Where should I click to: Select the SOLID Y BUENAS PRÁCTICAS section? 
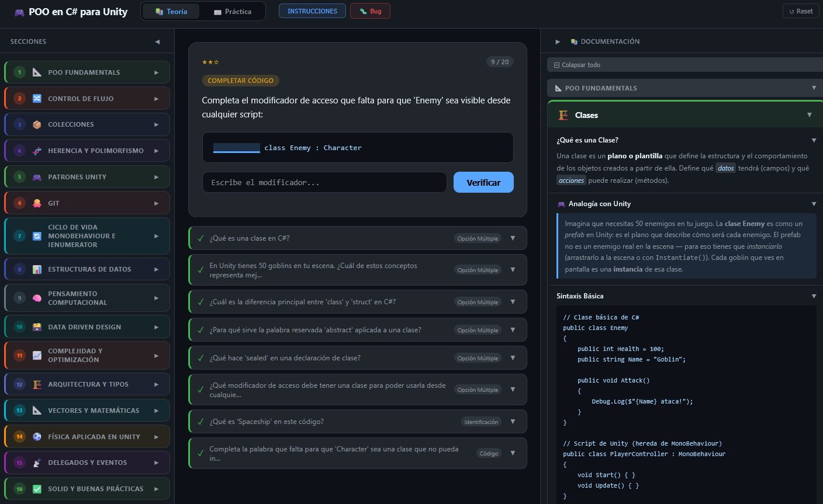[x=87, y=489]
